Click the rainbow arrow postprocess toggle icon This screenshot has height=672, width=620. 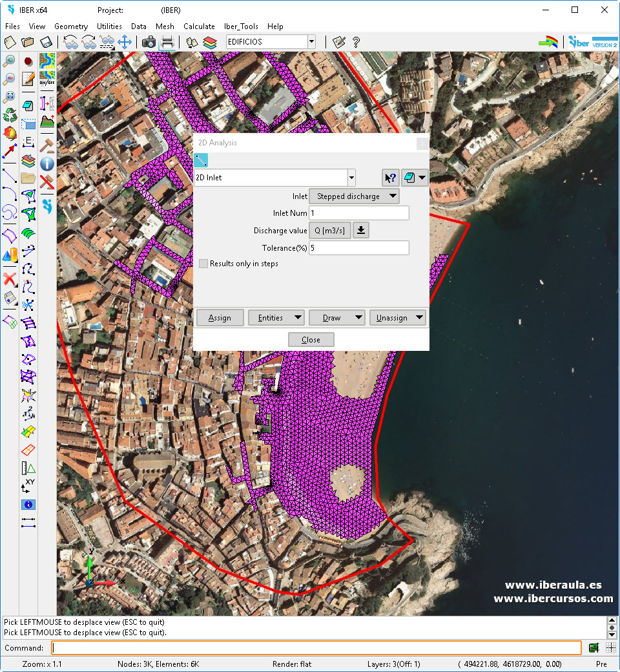(x=548, y=42)
